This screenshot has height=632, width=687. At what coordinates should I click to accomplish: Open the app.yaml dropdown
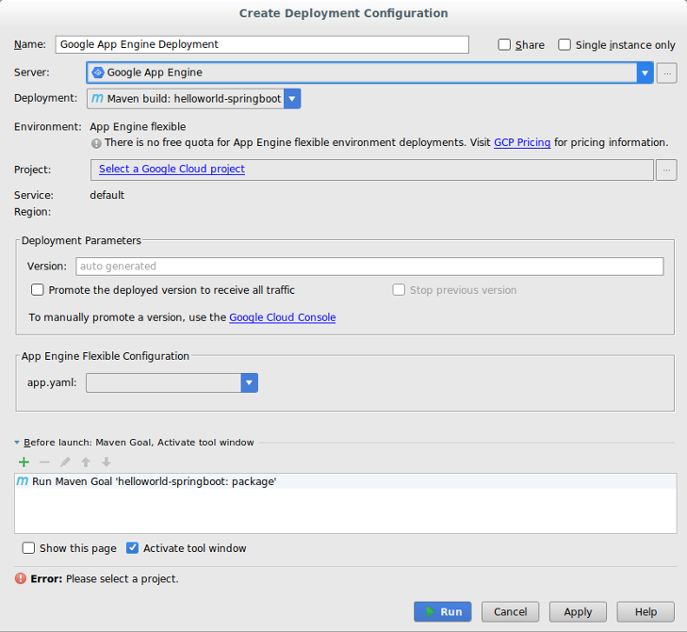tap(249, 383)
